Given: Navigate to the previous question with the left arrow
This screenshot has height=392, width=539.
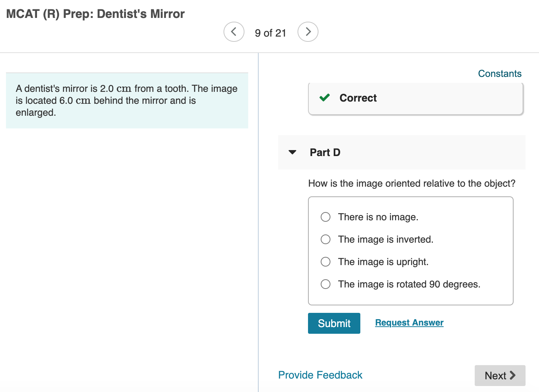Looking at the screenshot, I should pyautogui.click(x=234, y=32).
